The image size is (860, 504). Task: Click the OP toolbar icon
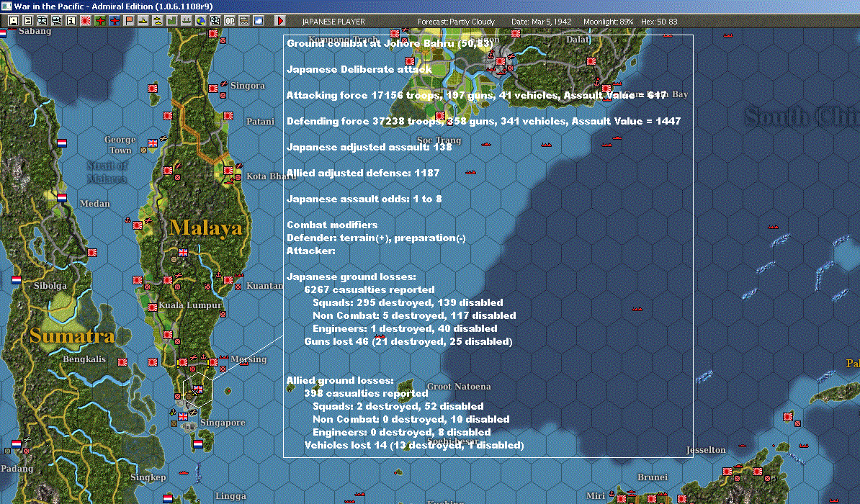[x=229, y=21]
